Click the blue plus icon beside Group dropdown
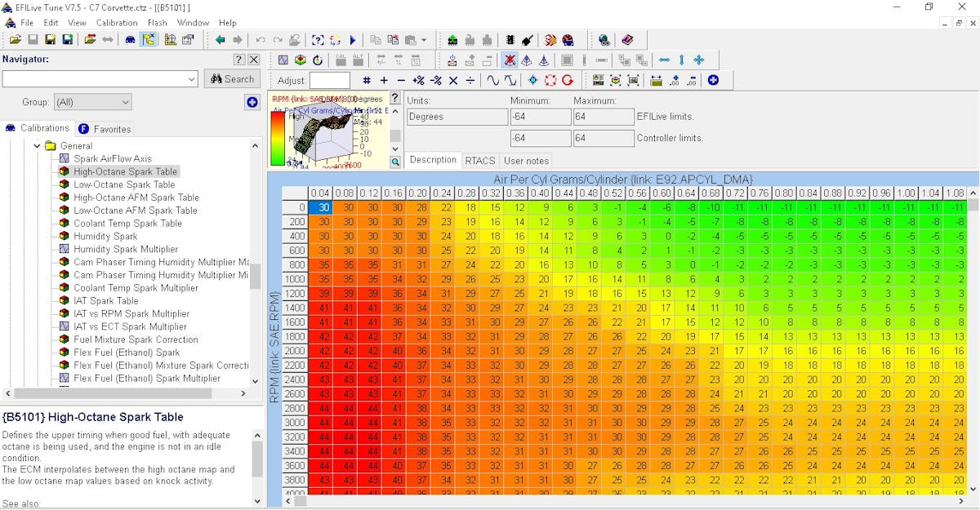 click(252, 102)
